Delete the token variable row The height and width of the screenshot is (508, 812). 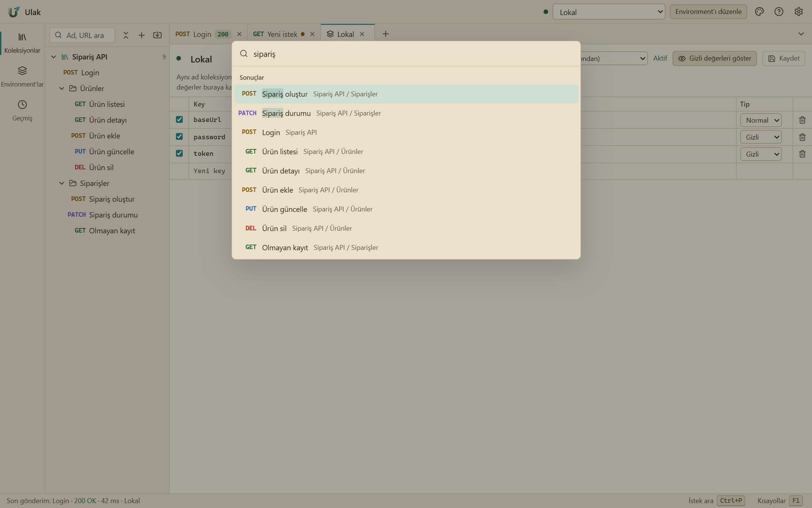(x=802, y=154)
